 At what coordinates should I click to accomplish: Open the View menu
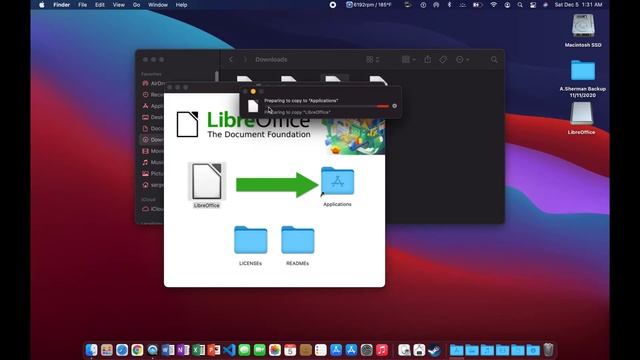click(x=118, y=5)
